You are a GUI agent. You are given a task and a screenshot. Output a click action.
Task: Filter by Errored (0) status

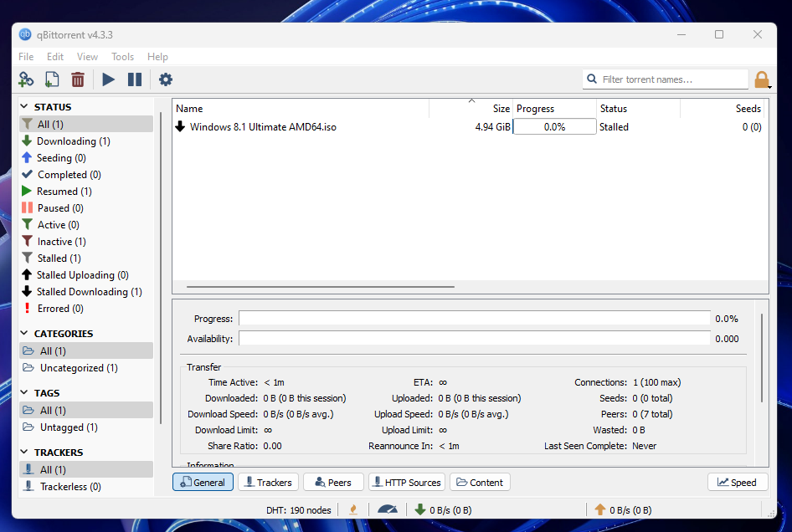pyautogui.click(x=86, y=308)
